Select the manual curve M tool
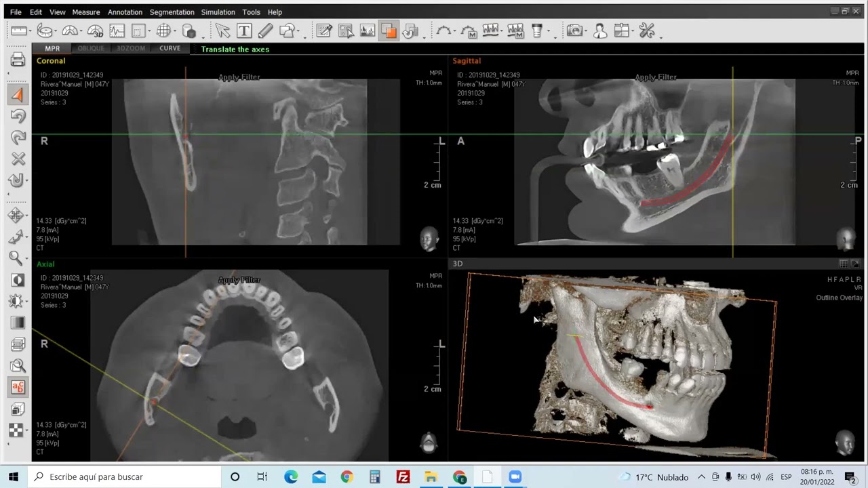Viewport: 868px width, 488px height. (x=469, y=30)
